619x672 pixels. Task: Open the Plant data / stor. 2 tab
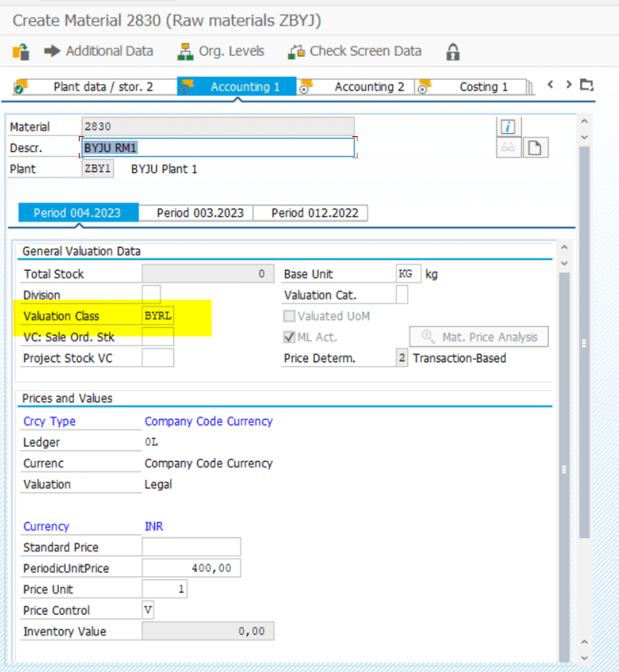95,87
